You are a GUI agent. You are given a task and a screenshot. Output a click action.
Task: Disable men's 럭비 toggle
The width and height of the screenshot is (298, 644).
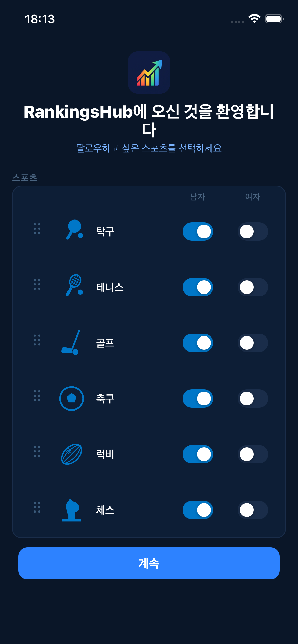[x=198, y=454]
